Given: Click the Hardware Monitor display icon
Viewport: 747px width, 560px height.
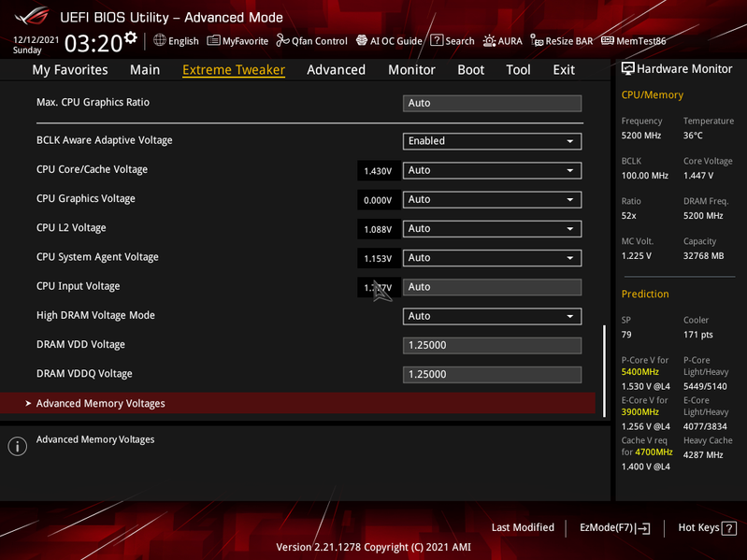Looking at the screenshot, I should 628,69.
